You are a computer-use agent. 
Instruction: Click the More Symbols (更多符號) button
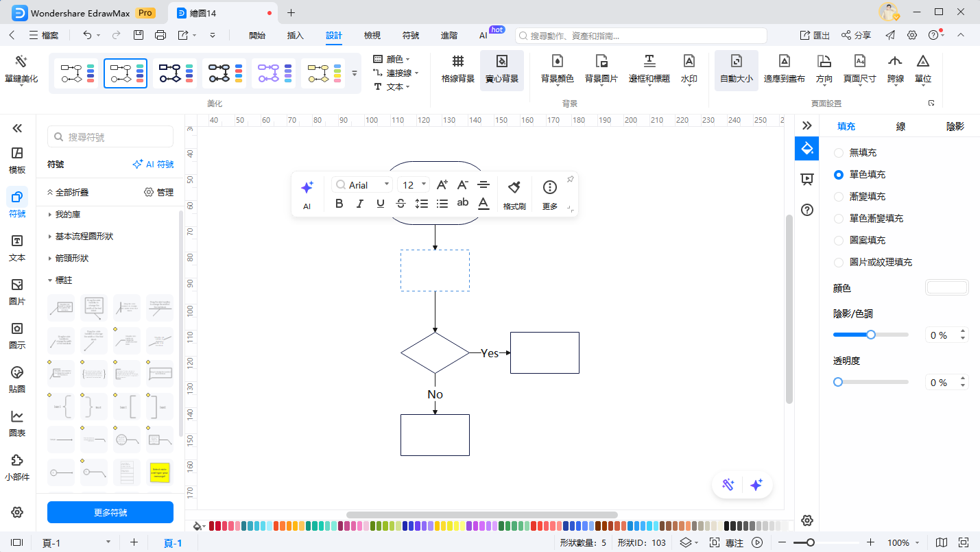point(110,512)
